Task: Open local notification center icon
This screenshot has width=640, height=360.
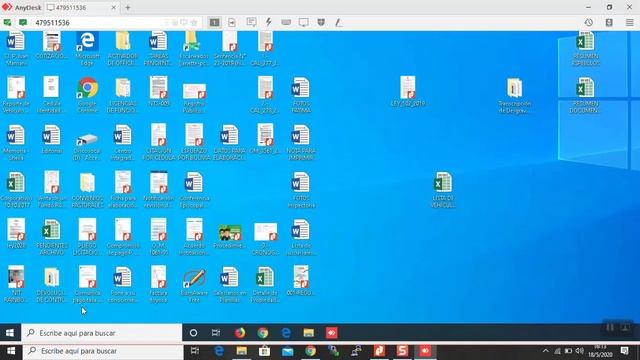Action: (x=624, y=351)
